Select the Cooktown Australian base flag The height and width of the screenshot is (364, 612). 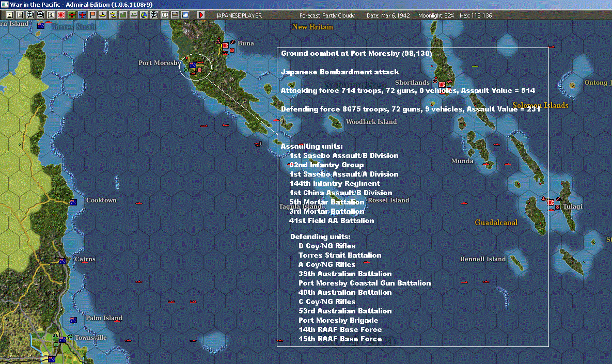tap(73, 202)
